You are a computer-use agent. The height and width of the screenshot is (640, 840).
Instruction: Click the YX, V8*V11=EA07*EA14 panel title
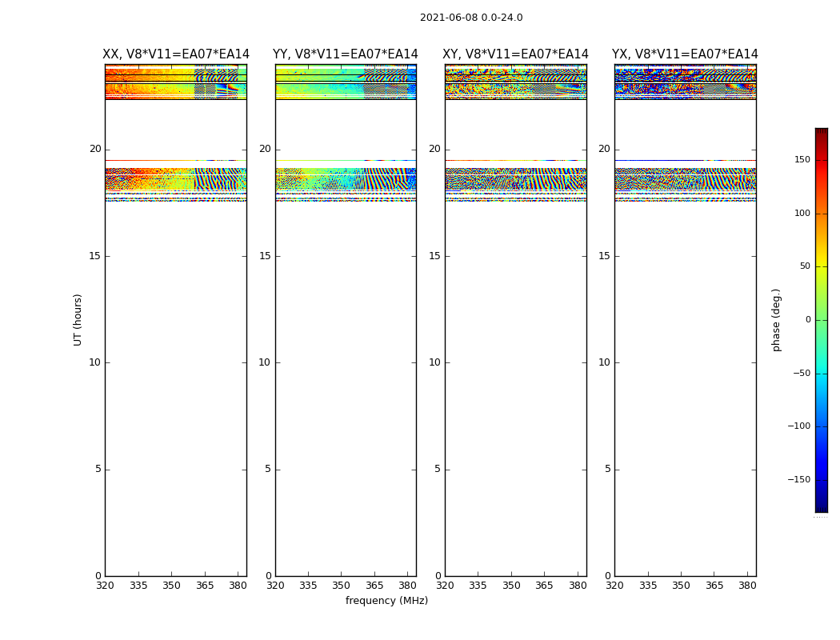[x=685, y=54]
